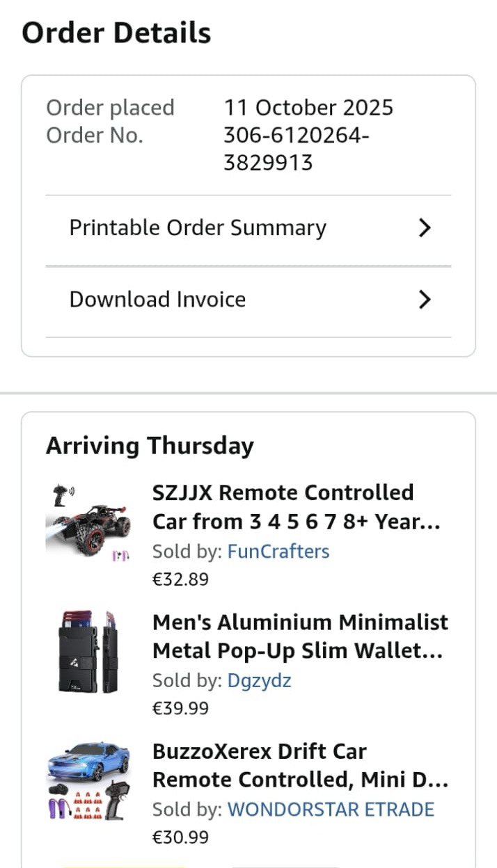Click the order number 306-6120264-3829913
Viewport: 497px width, 868px height.
point(296,149)
